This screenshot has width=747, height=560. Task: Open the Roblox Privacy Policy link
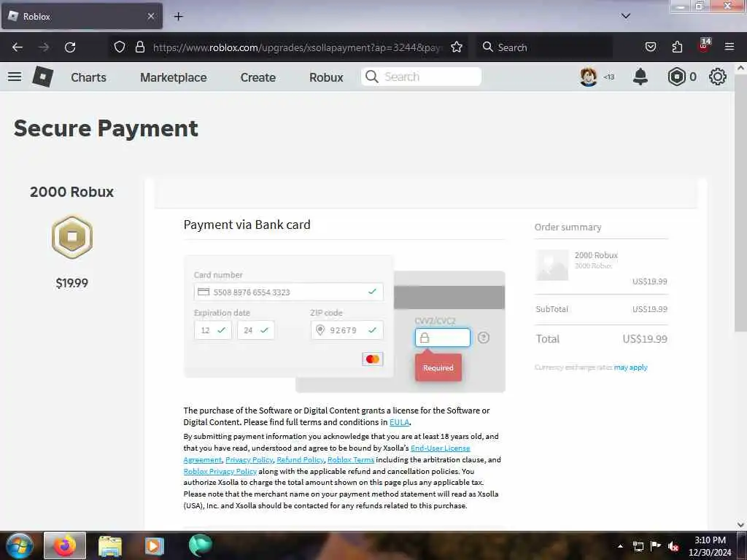point(220,472)
